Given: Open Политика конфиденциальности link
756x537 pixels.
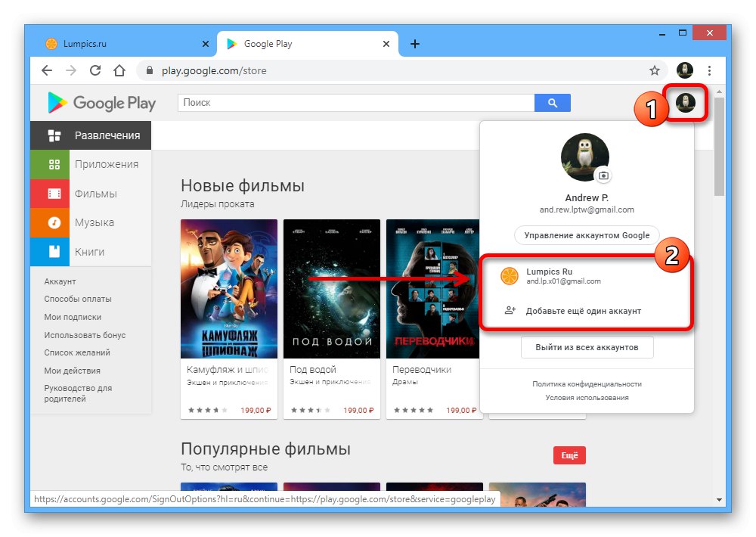Looking at the screenshot, I should (x=587, y=384).
